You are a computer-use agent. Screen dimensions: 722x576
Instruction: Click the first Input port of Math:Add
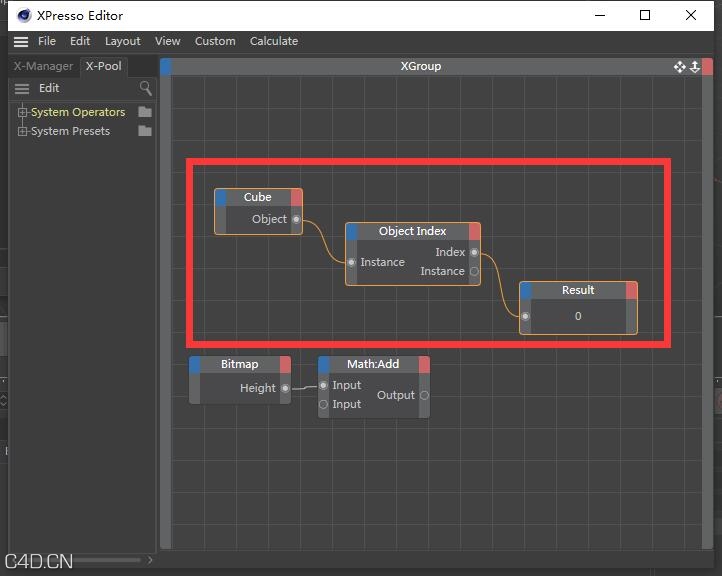click(323, 385)
